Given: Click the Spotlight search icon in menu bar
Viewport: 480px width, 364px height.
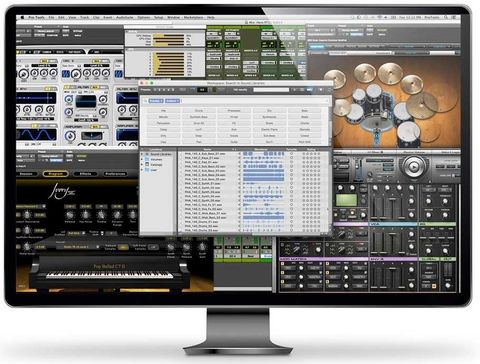Looking at the screenshot, I should [x=446, y=17].
